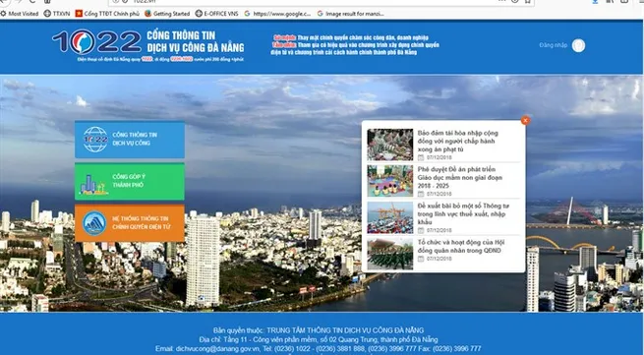Close the news popup panel

pyautogui.click(x=525, y=120)
